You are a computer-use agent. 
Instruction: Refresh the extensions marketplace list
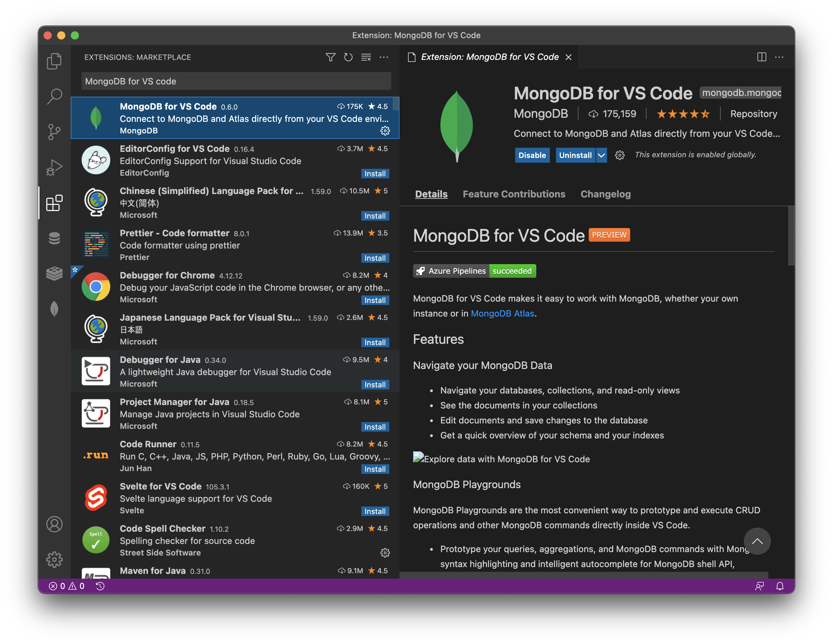pos(348,57)
